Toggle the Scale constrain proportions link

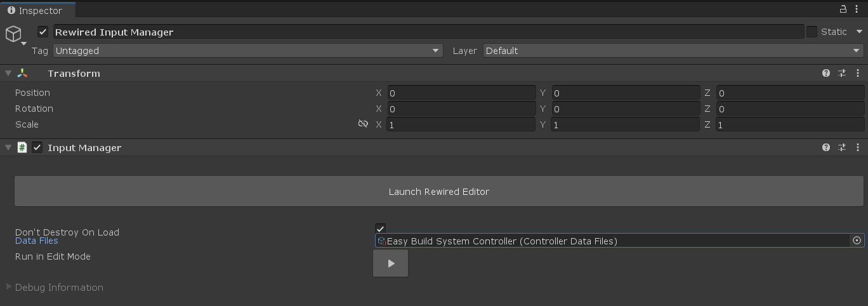pyautogui.click(x=363, y=124)
